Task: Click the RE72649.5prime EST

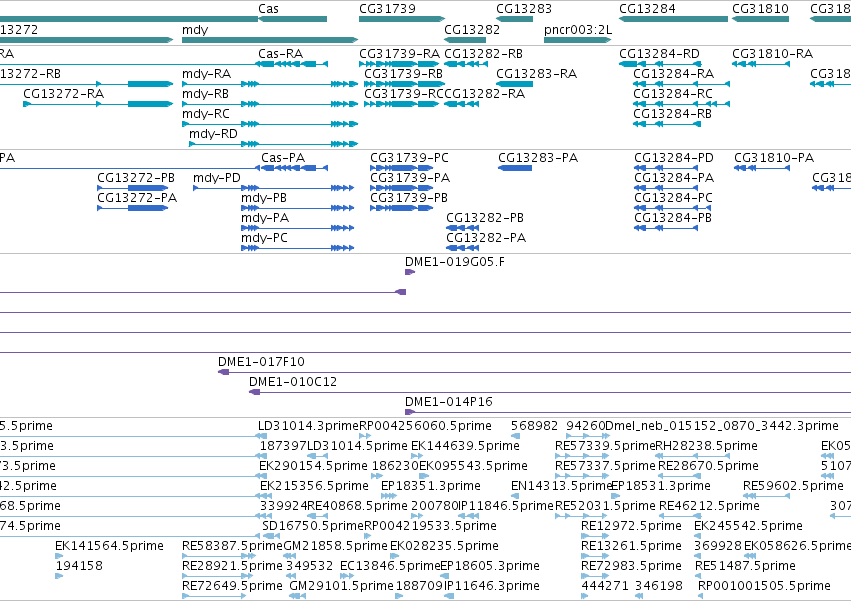Action: (214, 596)
